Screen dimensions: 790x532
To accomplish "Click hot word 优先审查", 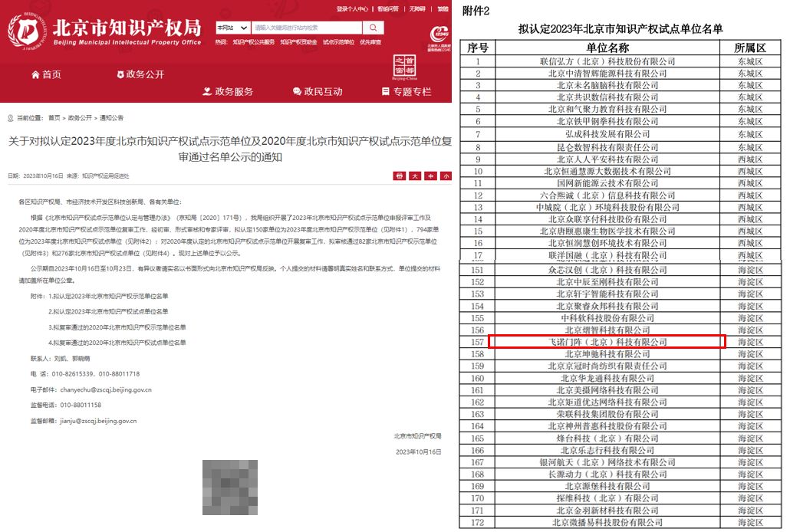I will 370,42.
